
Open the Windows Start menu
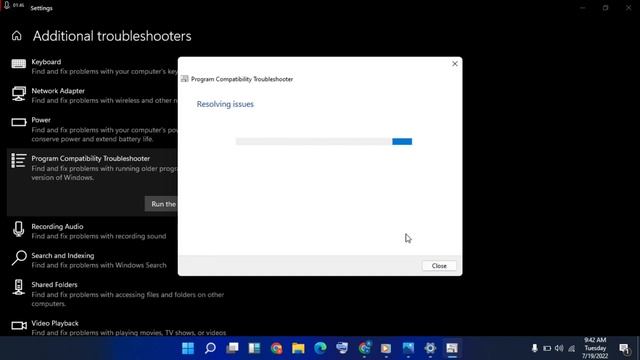tap(188, 348)
